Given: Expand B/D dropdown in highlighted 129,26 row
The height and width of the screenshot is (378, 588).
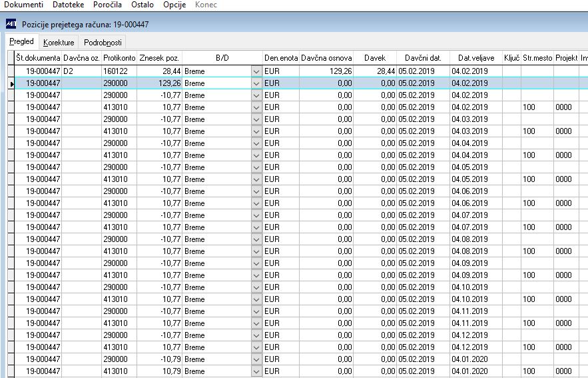Looking at the screenshot, I should tap(256, 83).
